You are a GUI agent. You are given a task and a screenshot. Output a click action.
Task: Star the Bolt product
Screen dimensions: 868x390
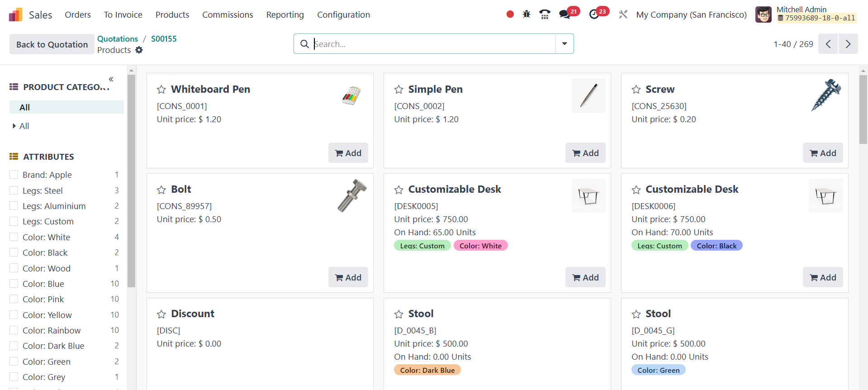pyautogui.click(x=161, y=190)
